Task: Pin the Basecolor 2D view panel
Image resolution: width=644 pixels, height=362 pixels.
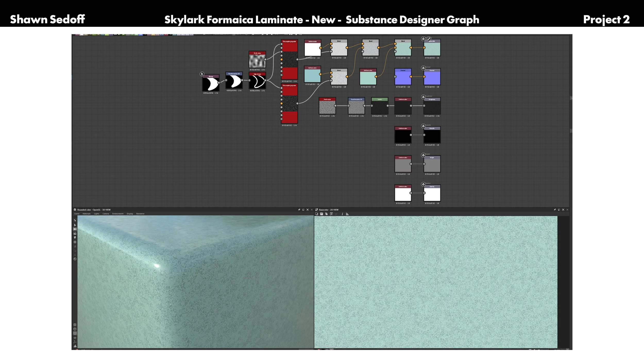Action: point(555,210)
